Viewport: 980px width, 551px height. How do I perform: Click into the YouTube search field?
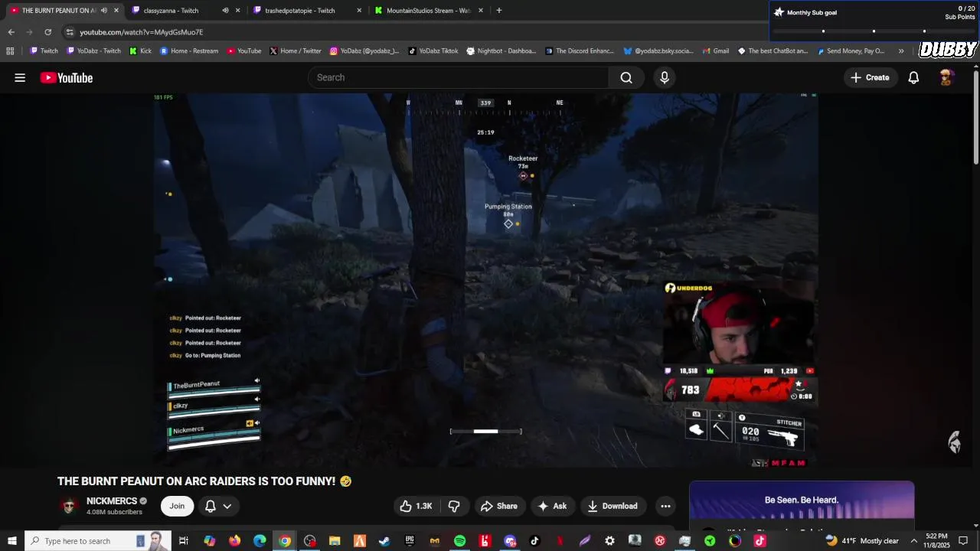click(x=459, y=77)
